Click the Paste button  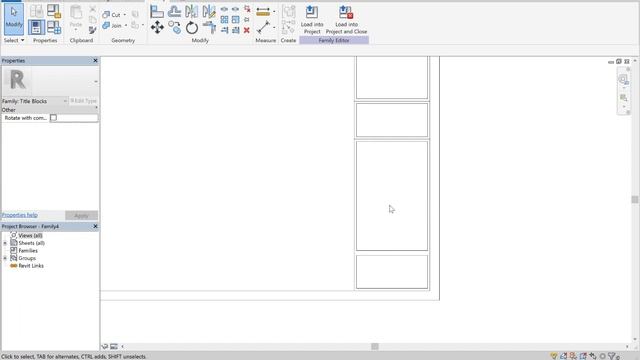[x=76, y=17]
